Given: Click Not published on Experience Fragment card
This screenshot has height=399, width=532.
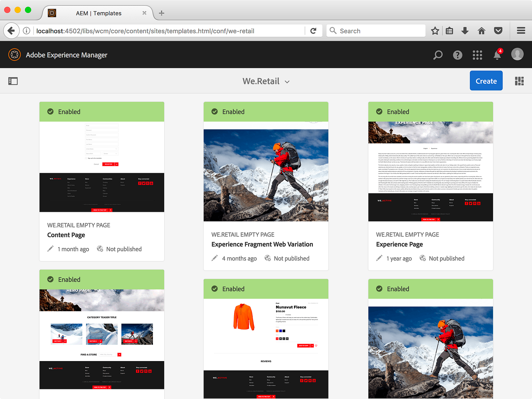Looking at the screenshot, I should pos(292,258).
